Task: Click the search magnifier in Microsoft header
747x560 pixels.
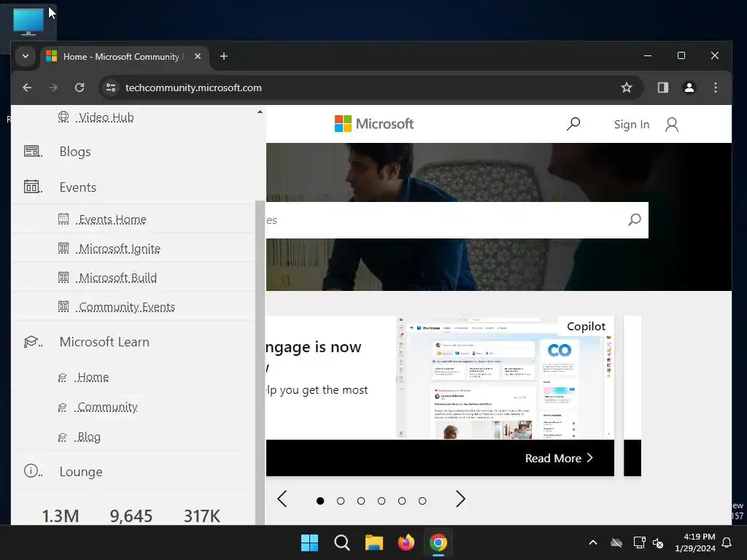Action: pos(573,124)
